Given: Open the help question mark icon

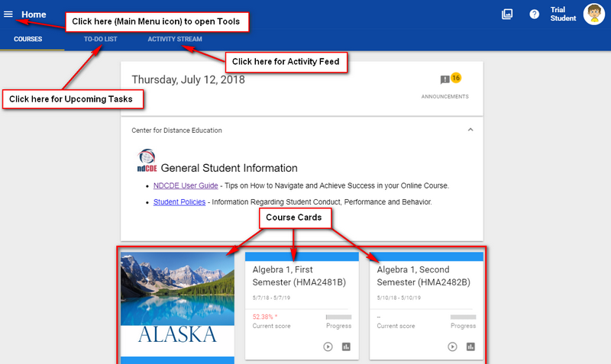Looking at the screenshot, I should (535, 14).
